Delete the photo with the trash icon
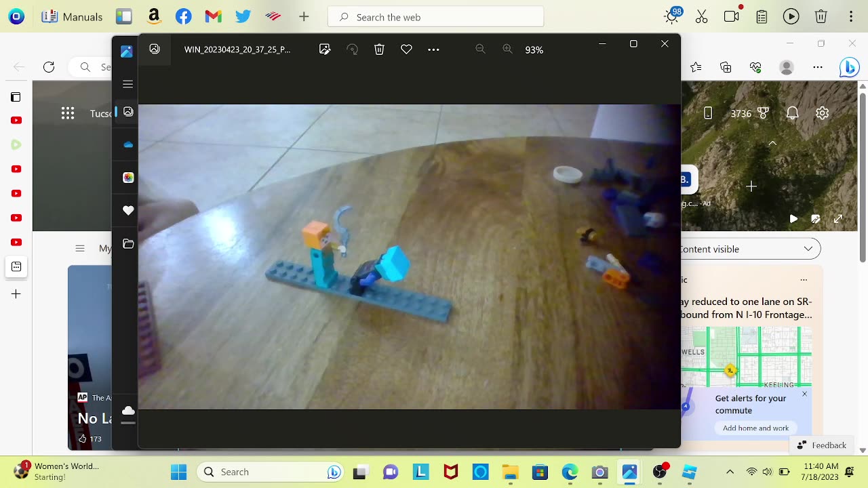Screen dimensions: 868x488 click(x=379, y=49)
